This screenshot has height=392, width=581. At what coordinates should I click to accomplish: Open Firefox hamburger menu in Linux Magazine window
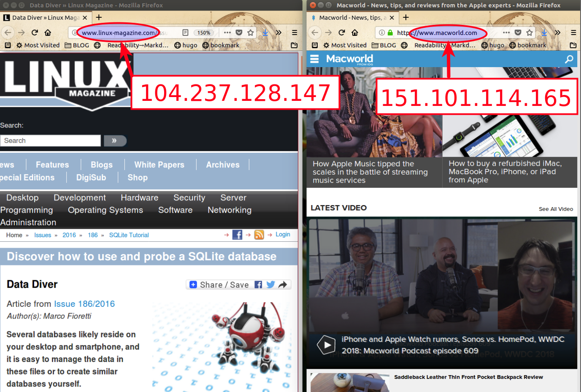[295, 32]
